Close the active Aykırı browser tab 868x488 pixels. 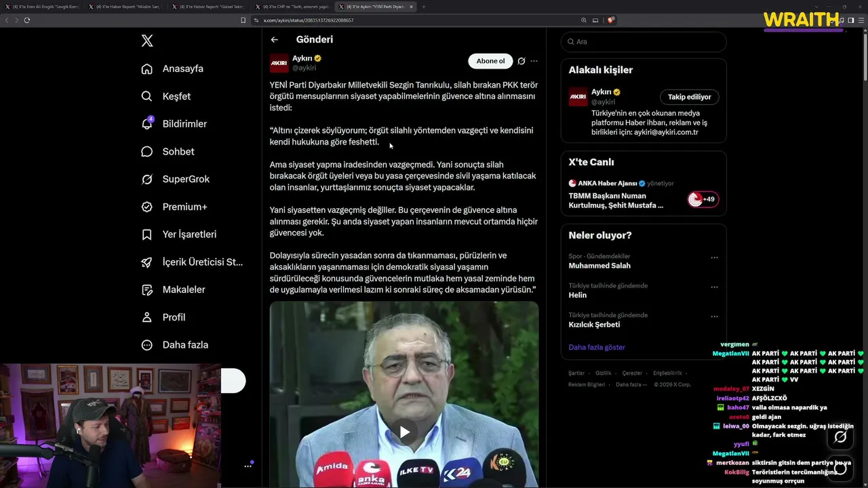pyautogui.click(x=411, y=7)
